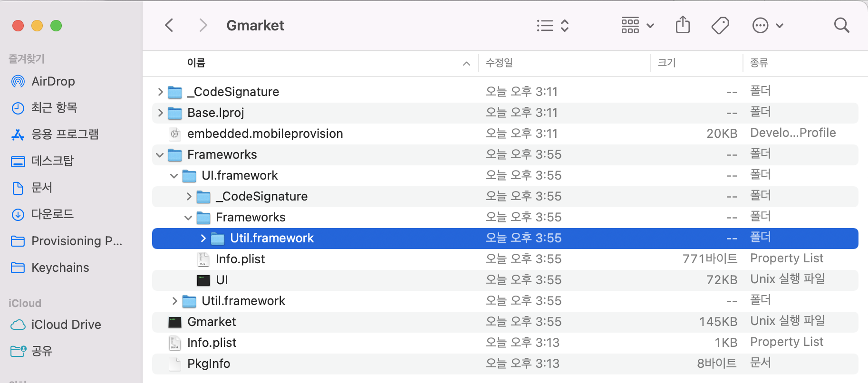Click the Develo...Profile kind cell
Viewport: 868px width, 383px height.
click(793, 133)
